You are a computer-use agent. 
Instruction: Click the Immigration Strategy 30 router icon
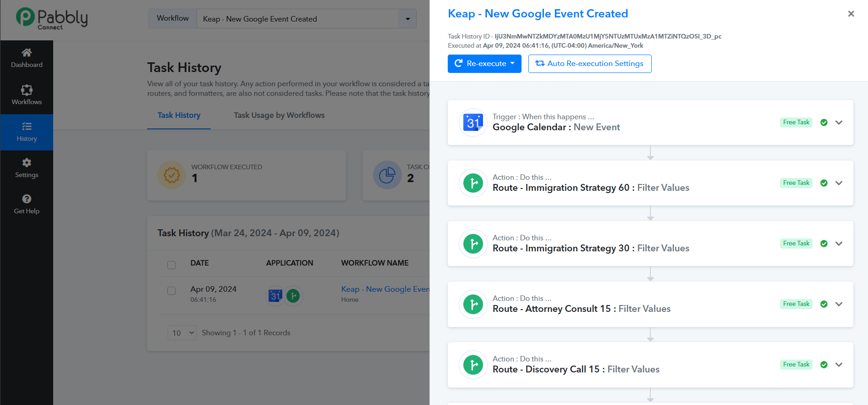tap(473, 244)
